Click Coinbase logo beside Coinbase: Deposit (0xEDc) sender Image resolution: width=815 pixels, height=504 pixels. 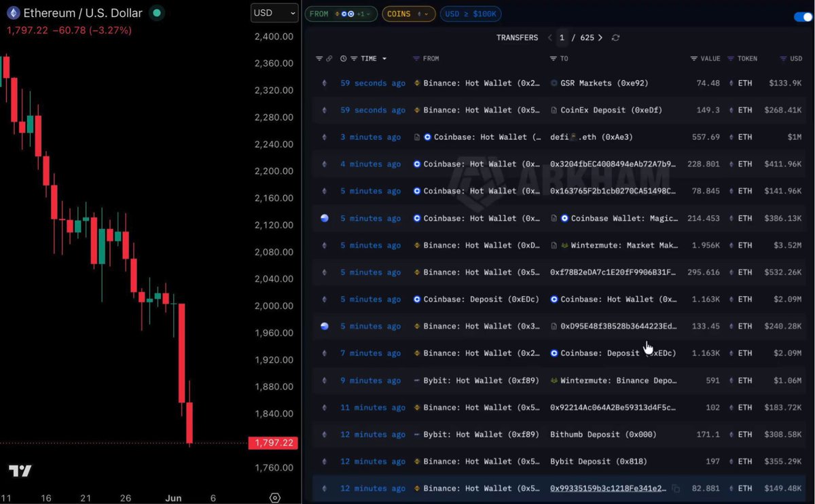click(417, 300)
